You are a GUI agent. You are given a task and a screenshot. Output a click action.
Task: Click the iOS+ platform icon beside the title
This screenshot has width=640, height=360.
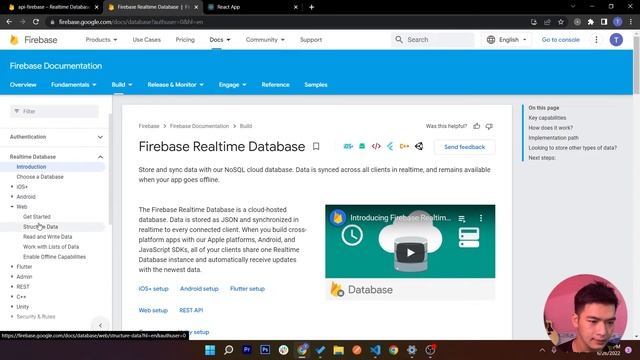pos(348,146)
